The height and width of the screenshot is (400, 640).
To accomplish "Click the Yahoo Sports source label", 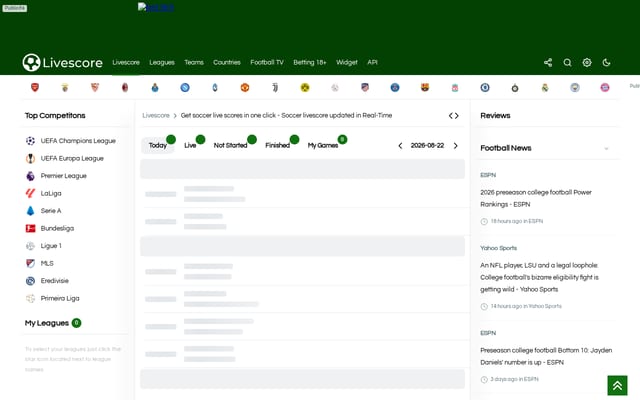I will (x=498, y=248).
